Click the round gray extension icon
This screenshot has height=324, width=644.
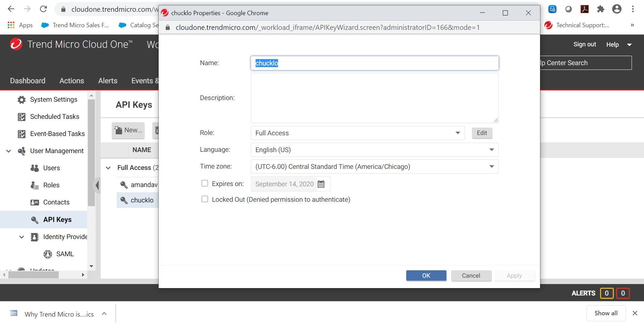pyautogui.click(x=569, y=9)
